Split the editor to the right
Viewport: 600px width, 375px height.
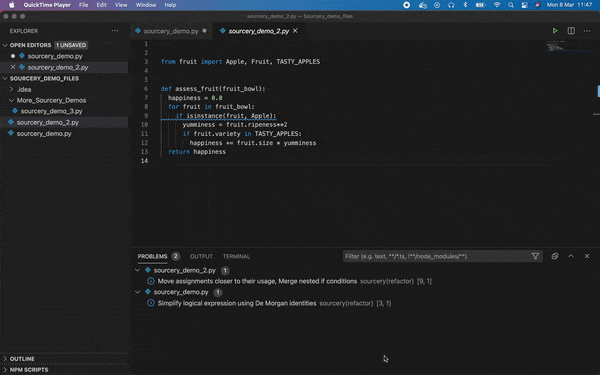pos(571,31)
